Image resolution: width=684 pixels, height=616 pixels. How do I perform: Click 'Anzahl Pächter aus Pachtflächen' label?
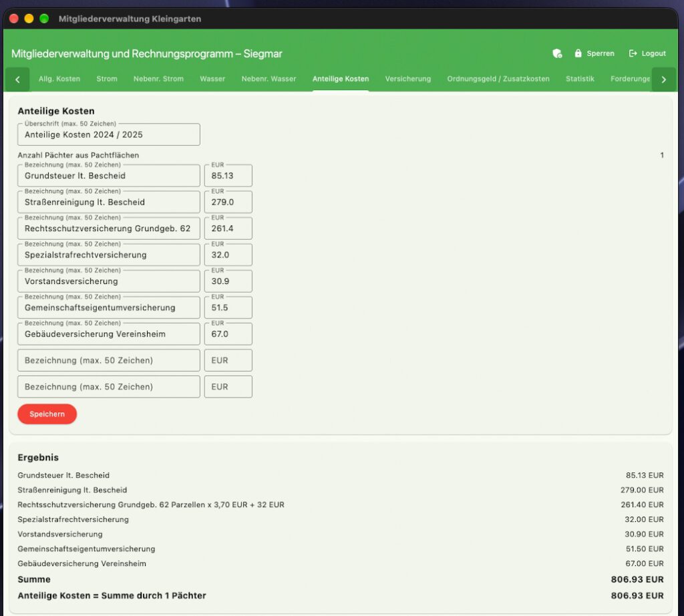[78, 155]
